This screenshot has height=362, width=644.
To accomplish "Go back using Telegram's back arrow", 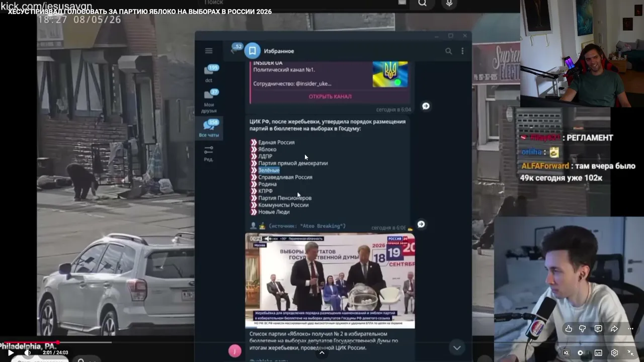I will 233,50.
